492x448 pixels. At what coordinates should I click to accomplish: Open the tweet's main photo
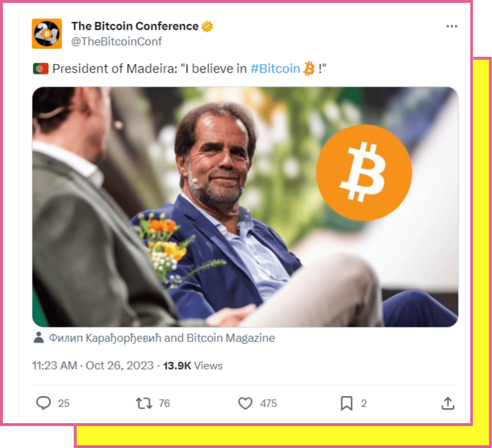tap(245, 207)
